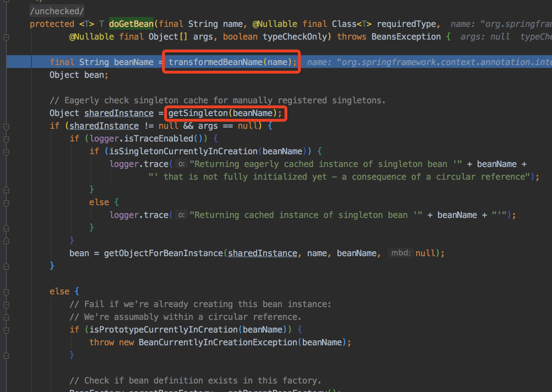Viewport: 552px width, 392px height.
Task: Click the "that is not fully initialized yet" string
Action: (x=339, y=177)
